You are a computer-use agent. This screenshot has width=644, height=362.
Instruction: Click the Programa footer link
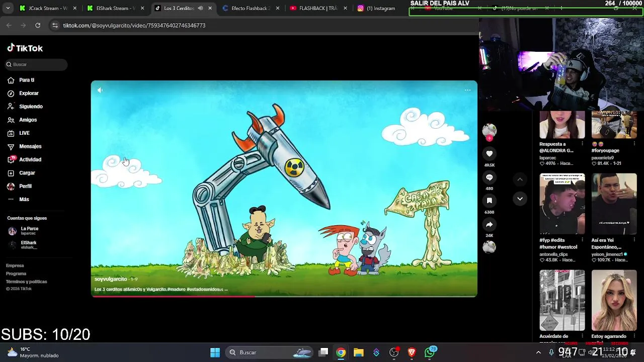point(16,274)
